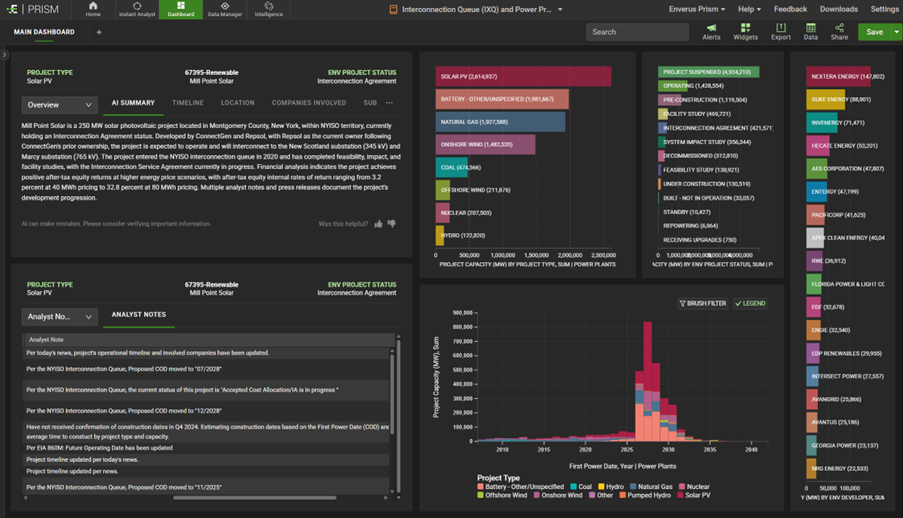Expand the Overview dropdown
This screenshot has height=518, width=903.
(x=60, y=104)
